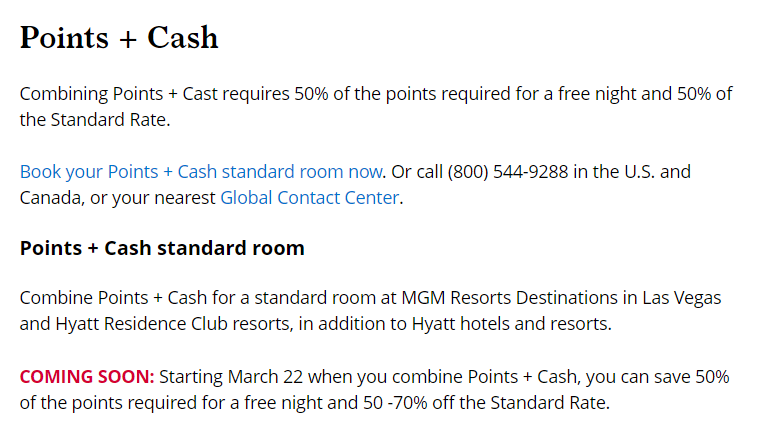Click the words the Standard Rate. in first paragraph

point(95,120)
